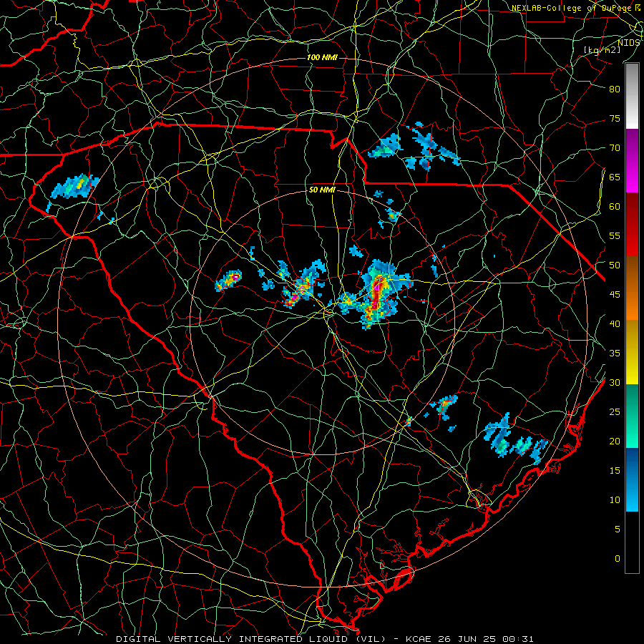
Task: Click the KCAE station identifier in caption
Action: click(x=418, y=639)
